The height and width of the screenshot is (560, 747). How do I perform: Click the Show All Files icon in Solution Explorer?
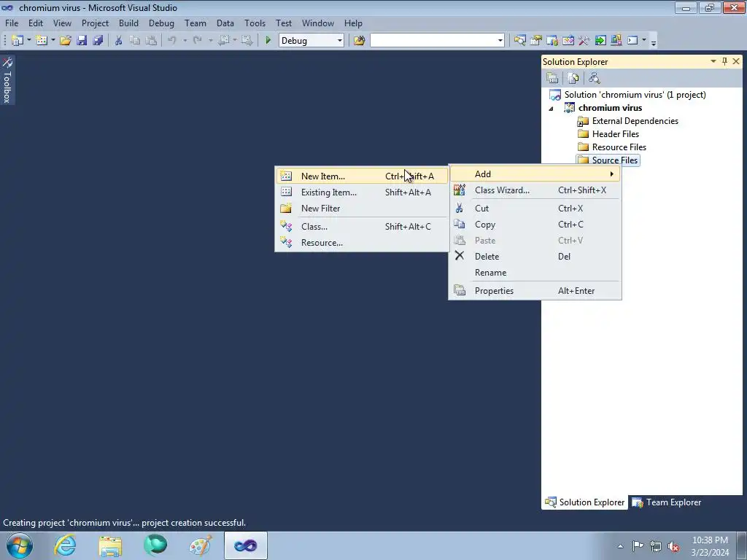[573, 77]
